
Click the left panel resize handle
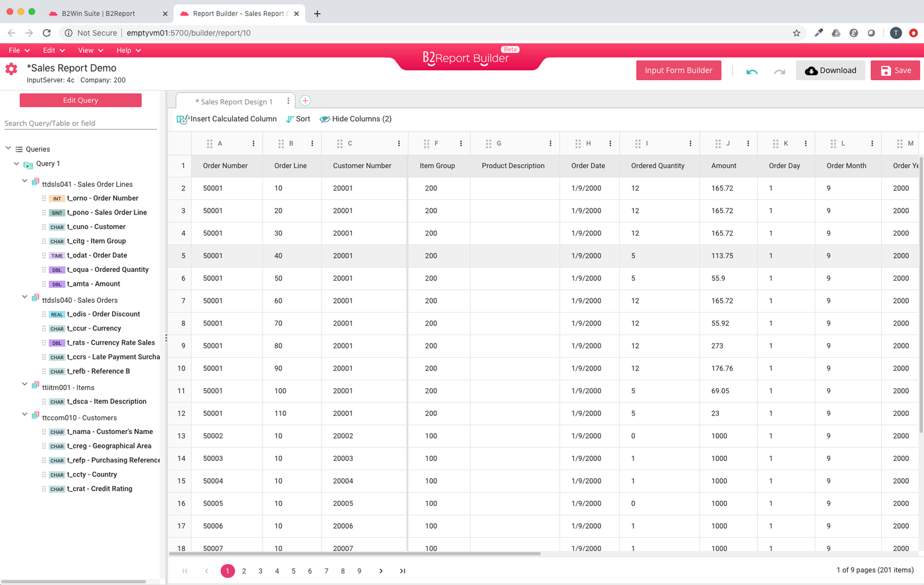click(x=166, y=338)
